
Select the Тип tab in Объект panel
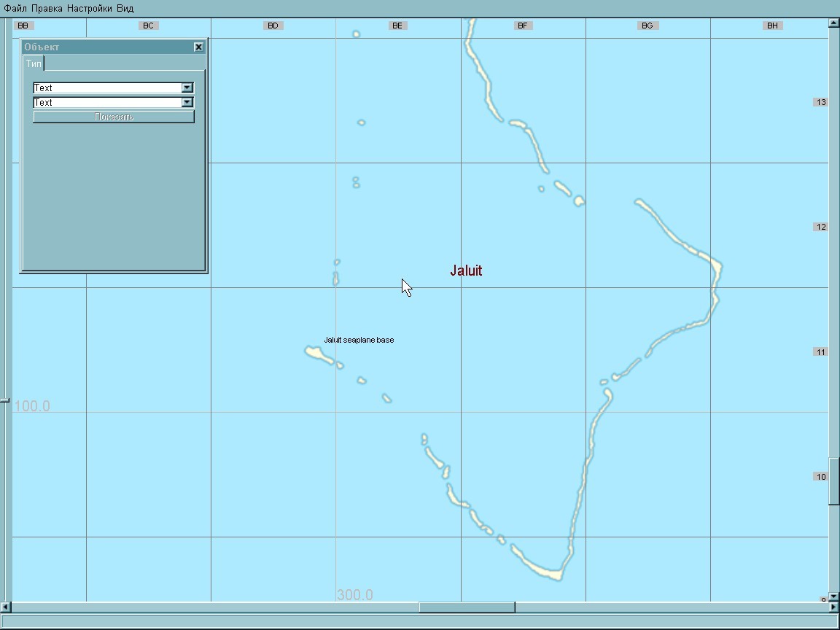coord(34,63)
